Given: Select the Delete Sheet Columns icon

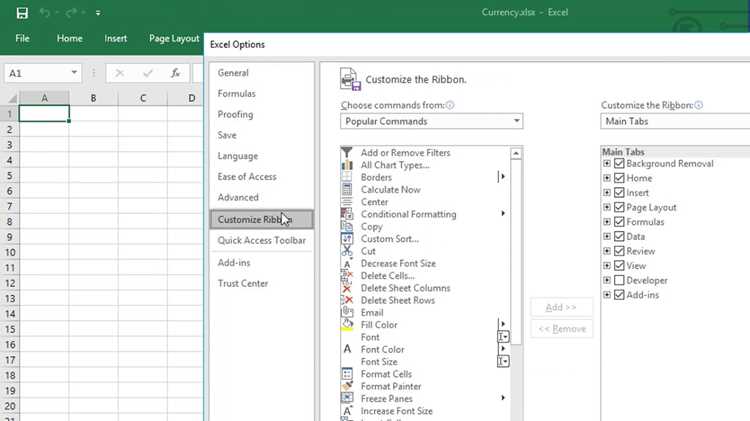Looking at the screenshot, I should [347, 288].
